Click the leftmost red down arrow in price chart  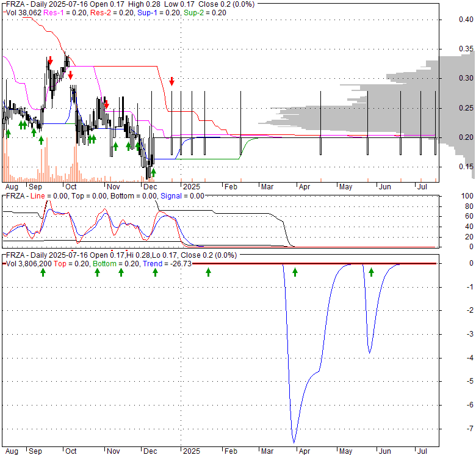51,61
